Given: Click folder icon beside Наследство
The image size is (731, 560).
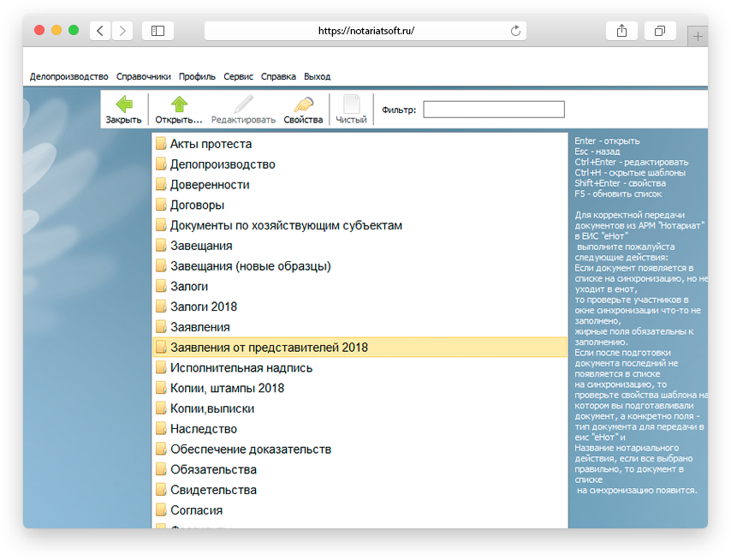Looking at the screenshot, I should pyautogui.click(x=161, y=428).
